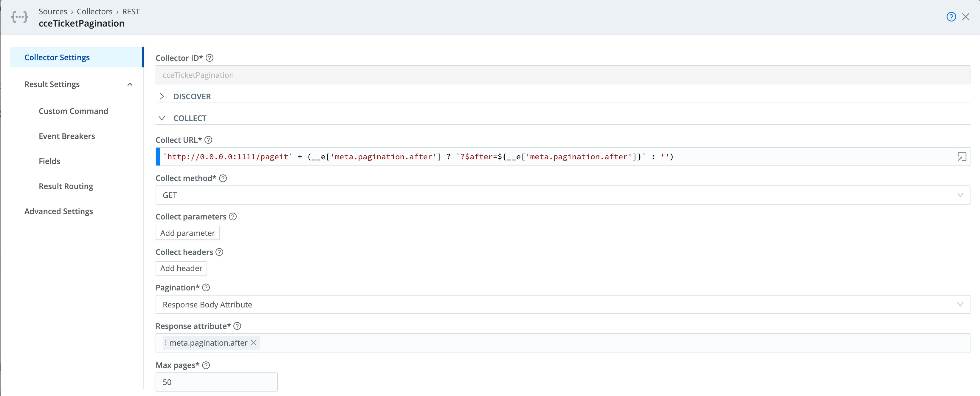Remove the meta.pagination.after attribute tag
Viewport: 980px width, 396px height.
(x=253, y=343)
